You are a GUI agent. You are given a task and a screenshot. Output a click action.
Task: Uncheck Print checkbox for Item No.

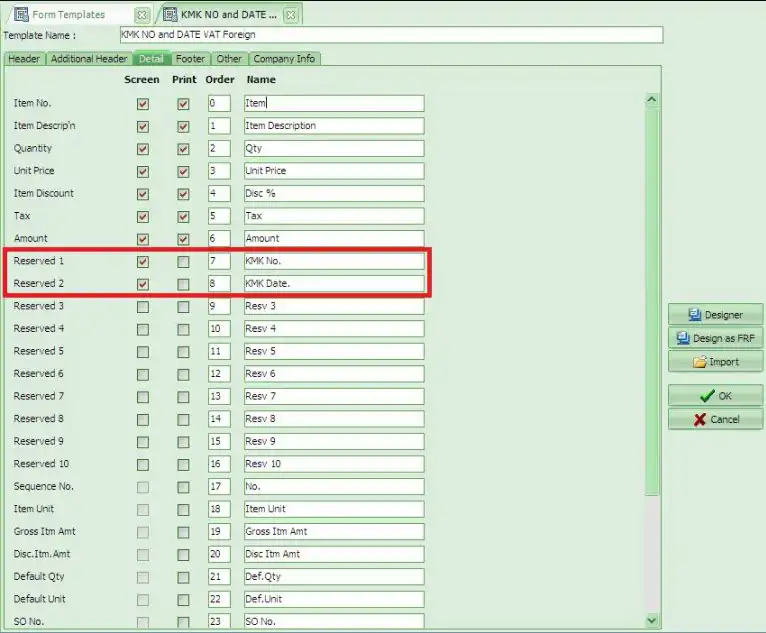[183, 103]
